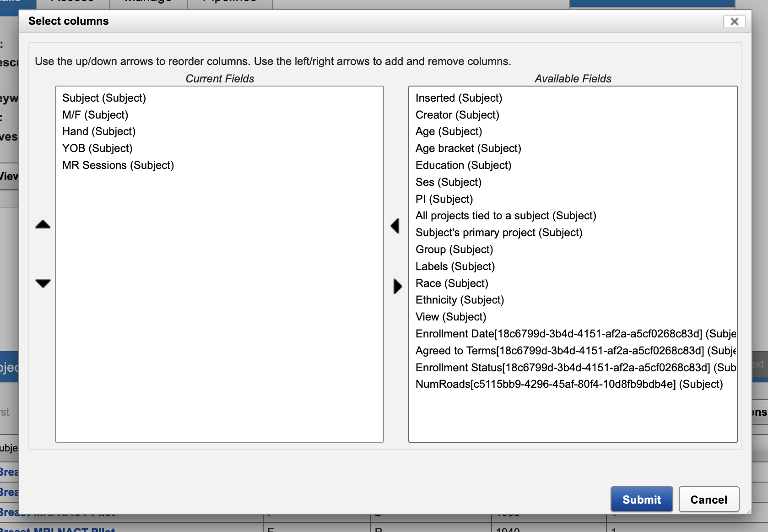Select 'YOB (Subject)' in Current Fields
Screen dimensions: 768x532
[97, 148]
